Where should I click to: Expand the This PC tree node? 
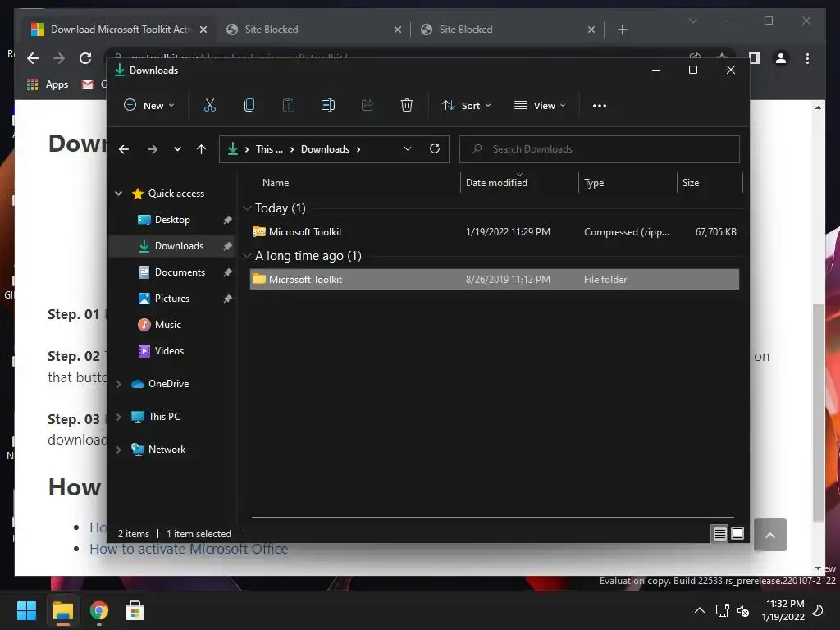click(119, 417)
